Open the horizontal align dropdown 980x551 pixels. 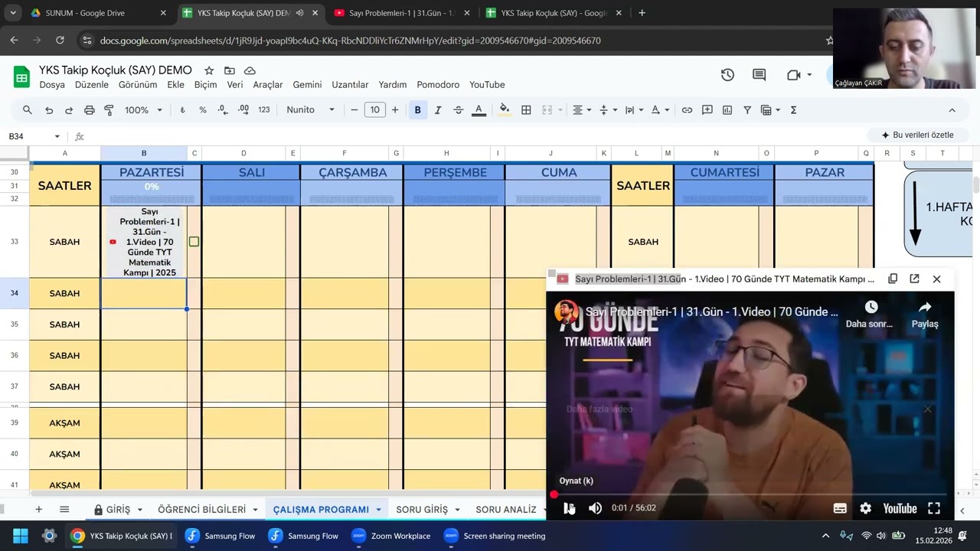(582, 110)
